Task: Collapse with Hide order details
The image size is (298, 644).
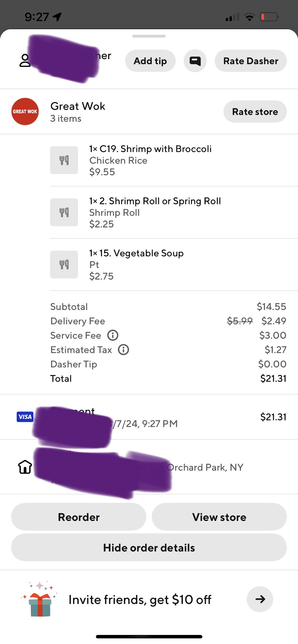Action: point(149,547)
